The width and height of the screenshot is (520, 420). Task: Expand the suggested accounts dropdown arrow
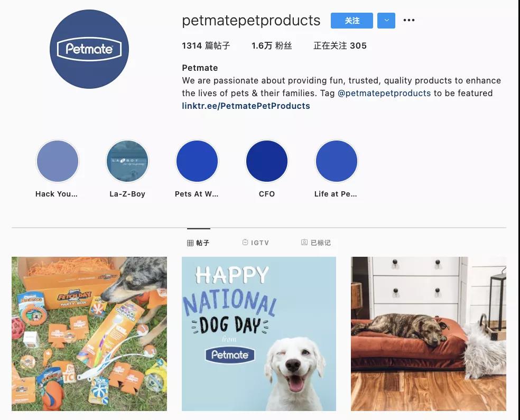386,21
